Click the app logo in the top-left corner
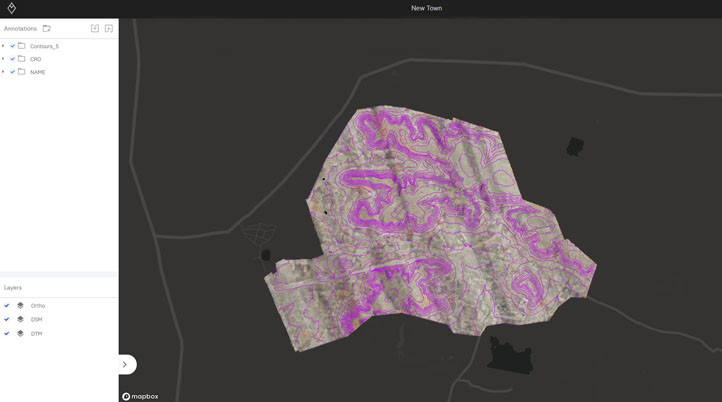 tap(12, 8)
